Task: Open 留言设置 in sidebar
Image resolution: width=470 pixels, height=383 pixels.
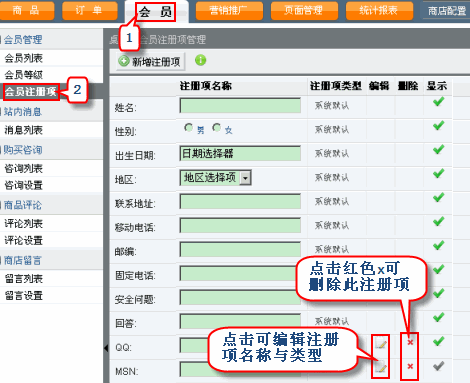Action: point(24,295)
